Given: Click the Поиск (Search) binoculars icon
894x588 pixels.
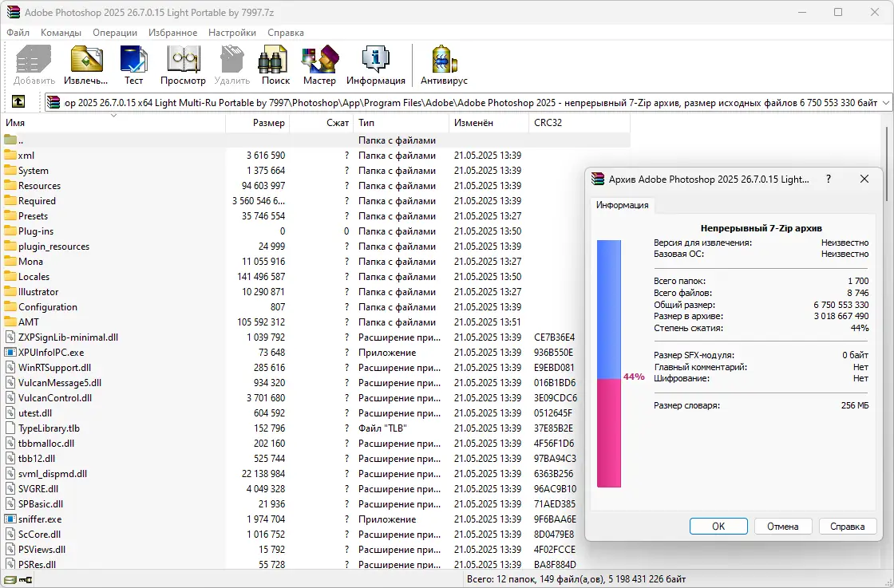Looking at the screenshot, I should pos(274,62).
